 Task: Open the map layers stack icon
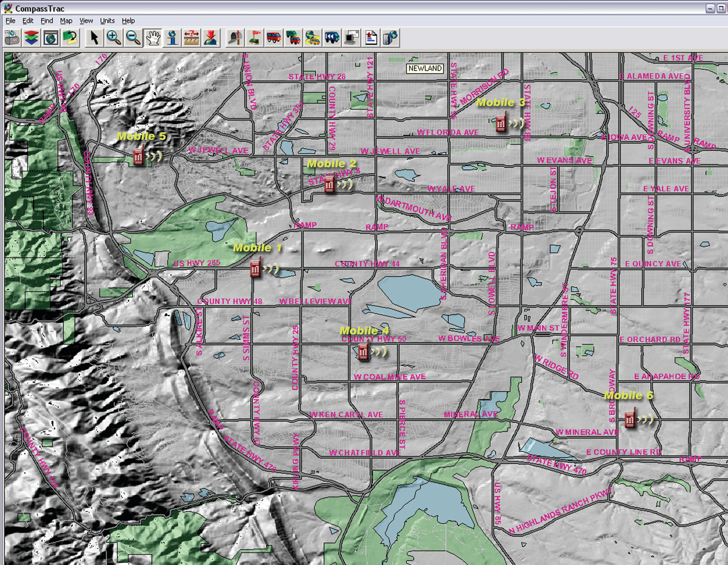tap(32, 38)
